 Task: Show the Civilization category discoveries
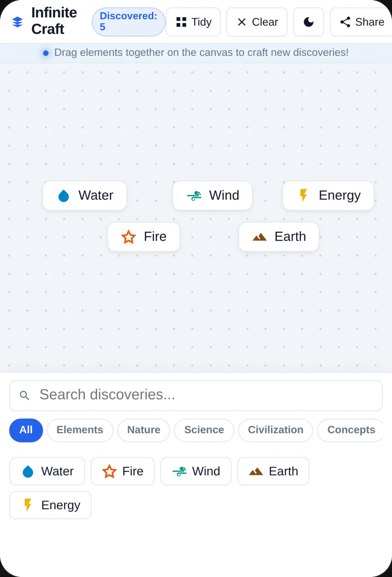[x=275, y=430]
